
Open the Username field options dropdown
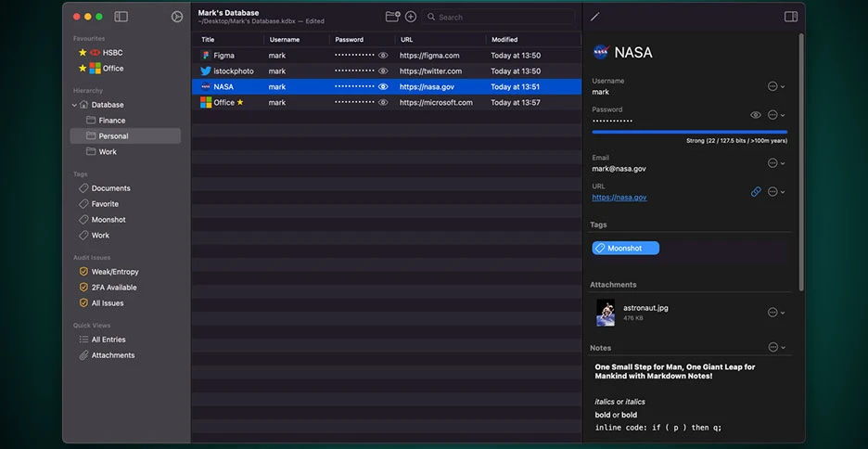[x=777, y=86]
